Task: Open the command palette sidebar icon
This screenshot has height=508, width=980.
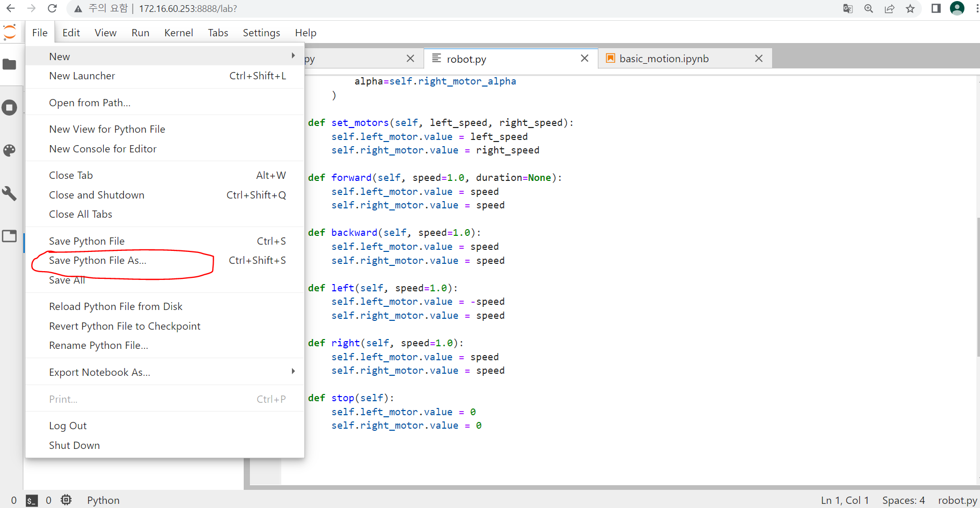Action: [x=10, y=150]
